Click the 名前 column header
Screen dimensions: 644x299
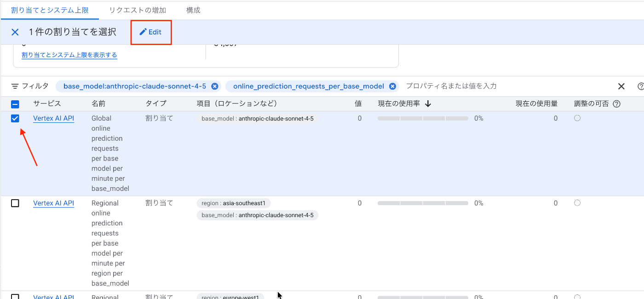tap(98, 103)
